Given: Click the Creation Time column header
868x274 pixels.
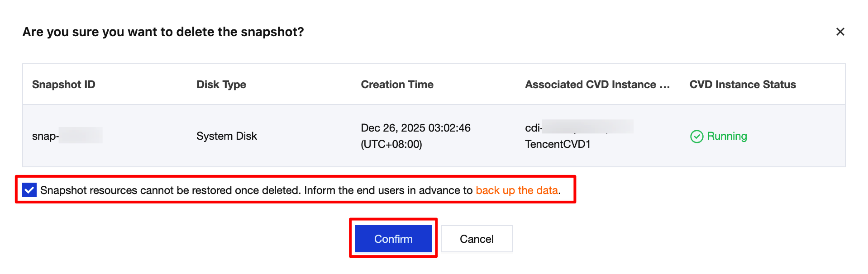Looking at the screenshot, I should click(x=397, y=85).
